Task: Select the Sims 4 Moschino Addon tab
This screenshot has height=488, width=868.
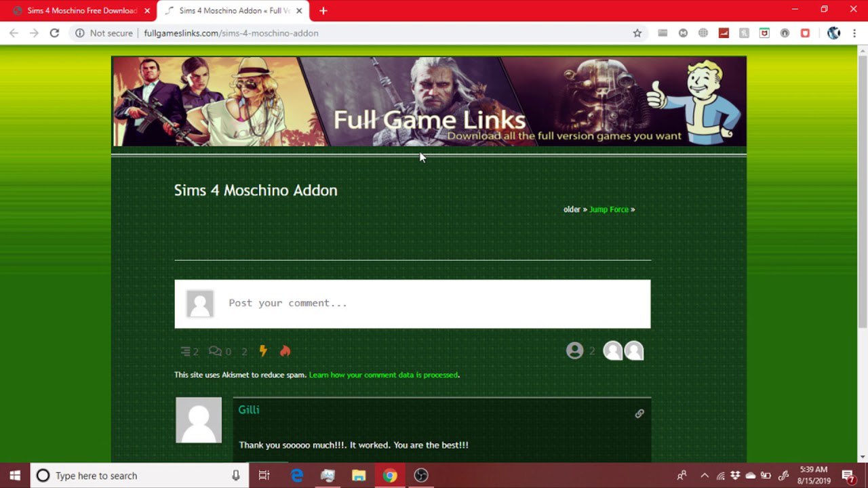Action: pyautogui.click(x=233, y=11)
